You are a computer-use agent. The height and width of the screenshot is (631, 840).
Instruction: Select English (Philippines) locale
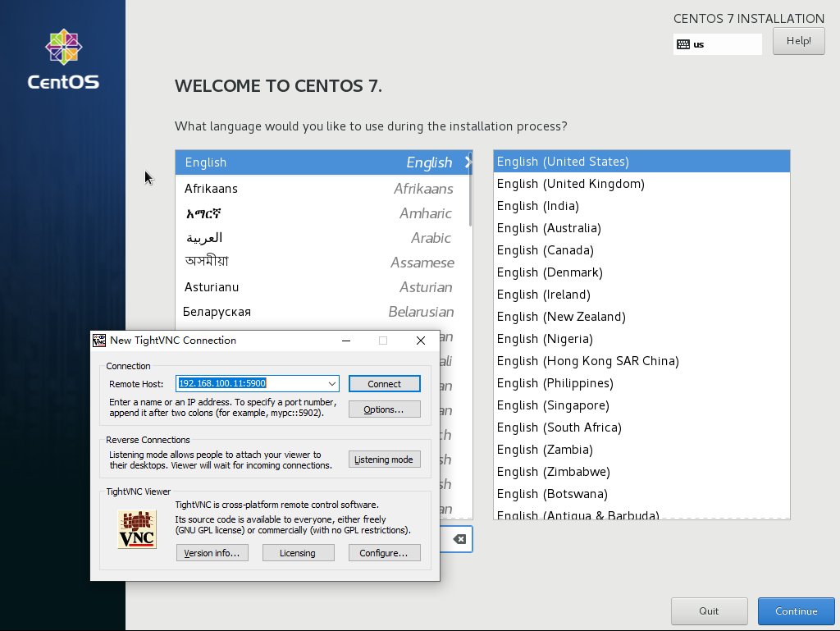[x=641, y=383]
